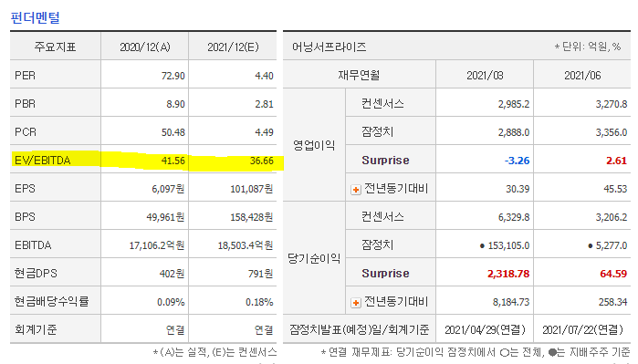
Task: Click 현금DPS estimate 791원
Action: pyautogui.click(x=260, y=274)
